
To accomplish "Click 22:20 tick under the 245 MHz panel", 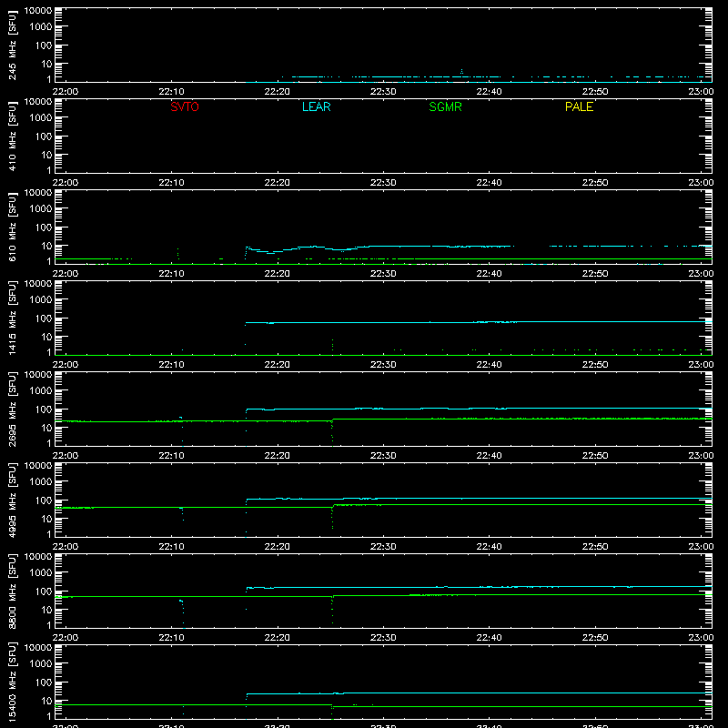I will (x=278, y=92).
